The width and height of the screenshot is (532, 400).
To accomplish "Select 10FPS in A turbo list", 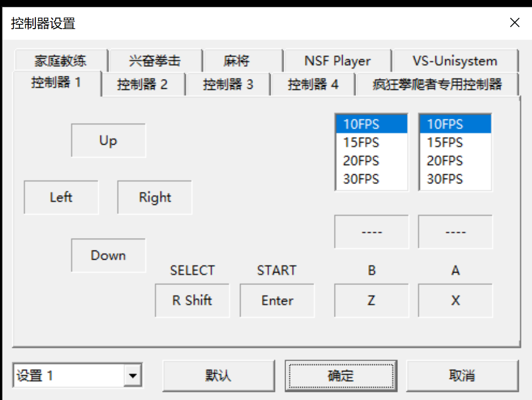I will point(455,124).
